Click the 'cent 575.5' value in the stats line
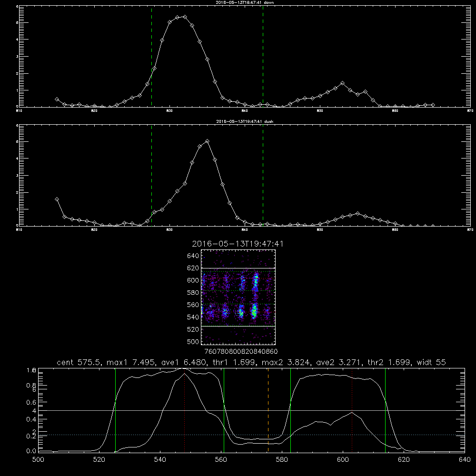476x476 pixels. 79,362
